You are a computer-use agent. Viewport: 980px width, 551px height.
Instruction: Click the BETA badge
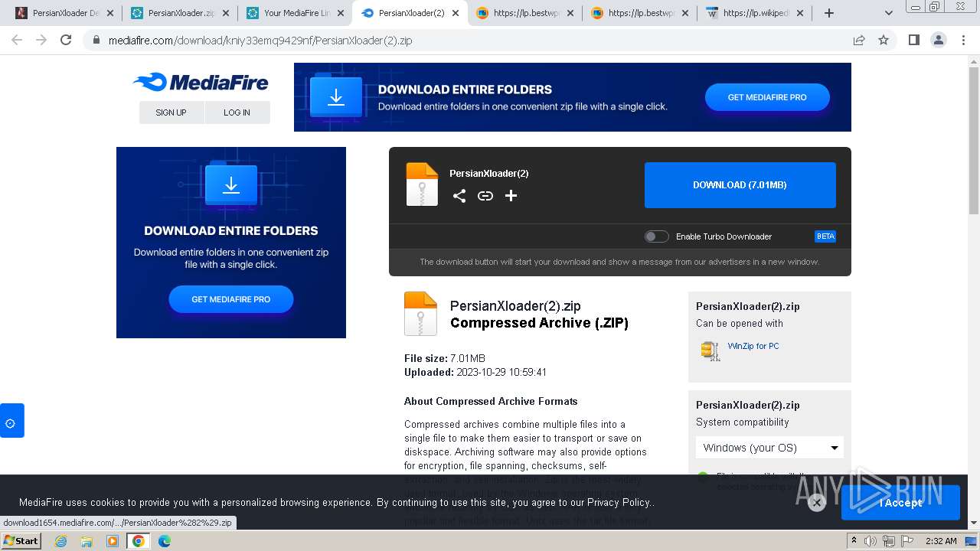825,236
